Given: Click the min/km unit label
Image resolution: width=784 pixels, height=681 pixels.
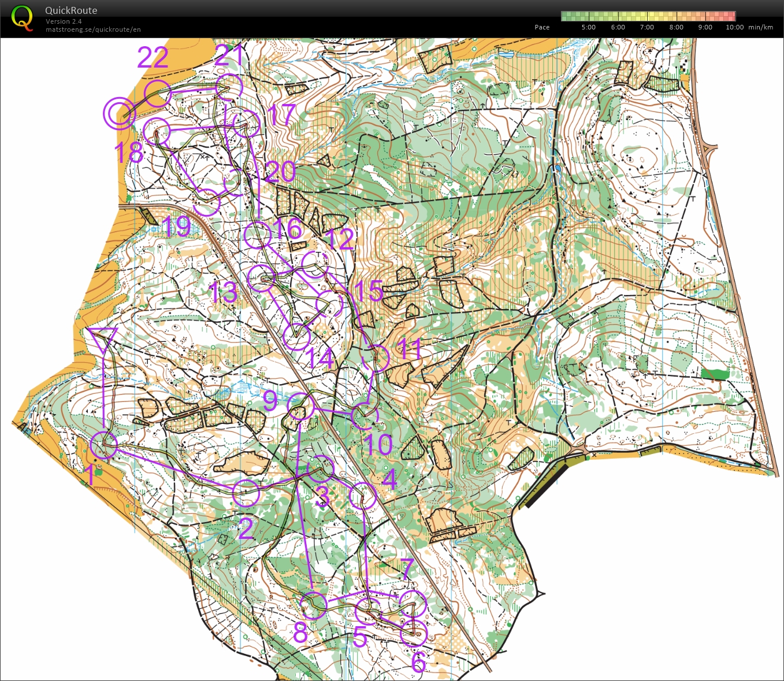Looking at the screenshot, I should pos(760,27).
